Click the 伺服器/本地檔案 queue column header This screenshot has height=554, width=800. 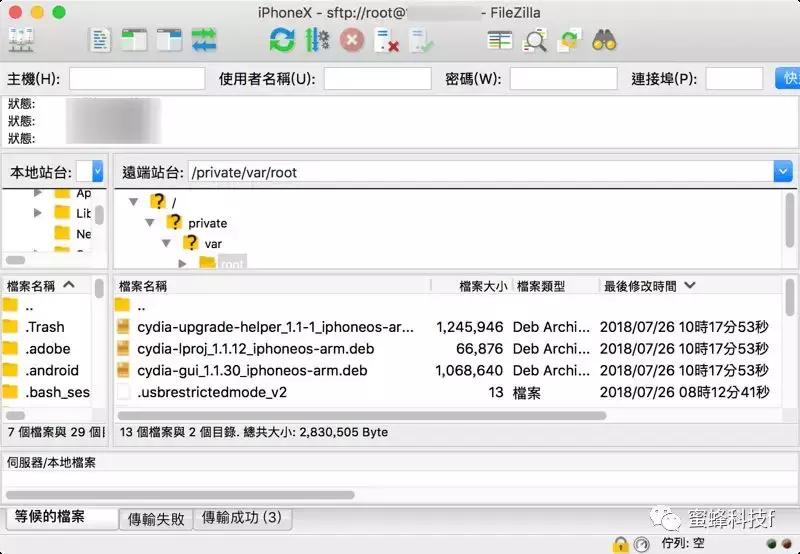51,463
